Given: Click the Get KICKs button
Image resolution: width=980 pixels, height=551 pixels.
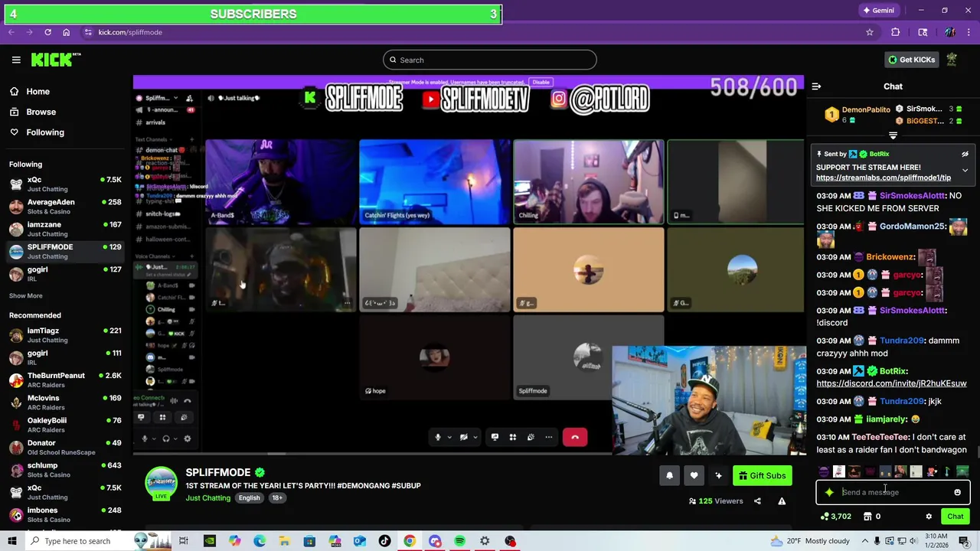Looking at the screenshot, I should point(911,60).
